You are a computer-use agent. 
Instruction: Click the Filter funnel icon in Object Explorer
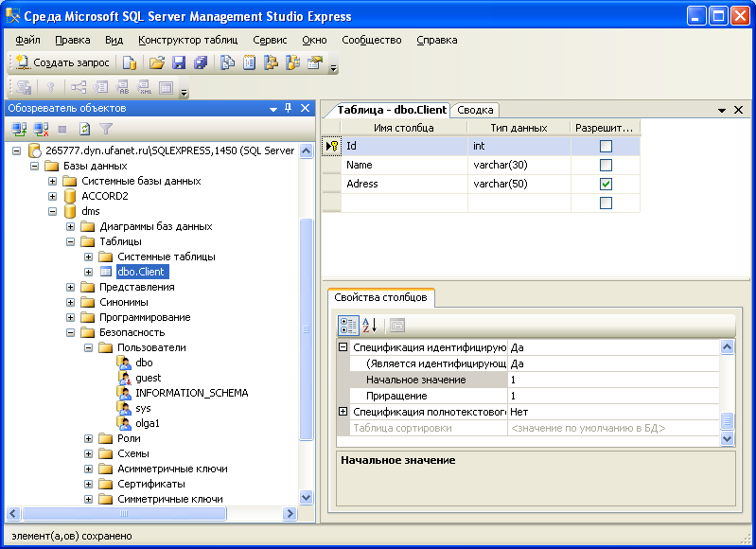(106, 129)
